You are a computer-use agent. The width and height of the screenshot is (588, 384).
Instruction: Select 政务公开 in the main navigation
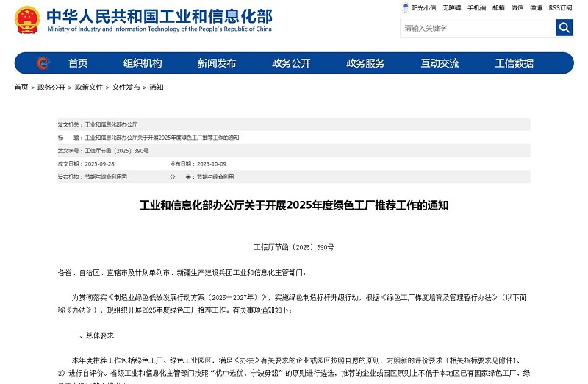pos(291,63)
